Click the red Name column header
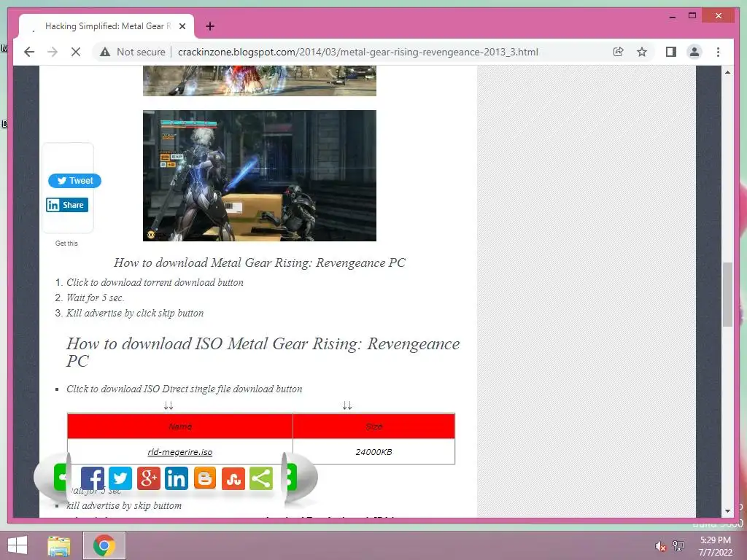This screenshot has height=560, width=747. click(180, 426)
